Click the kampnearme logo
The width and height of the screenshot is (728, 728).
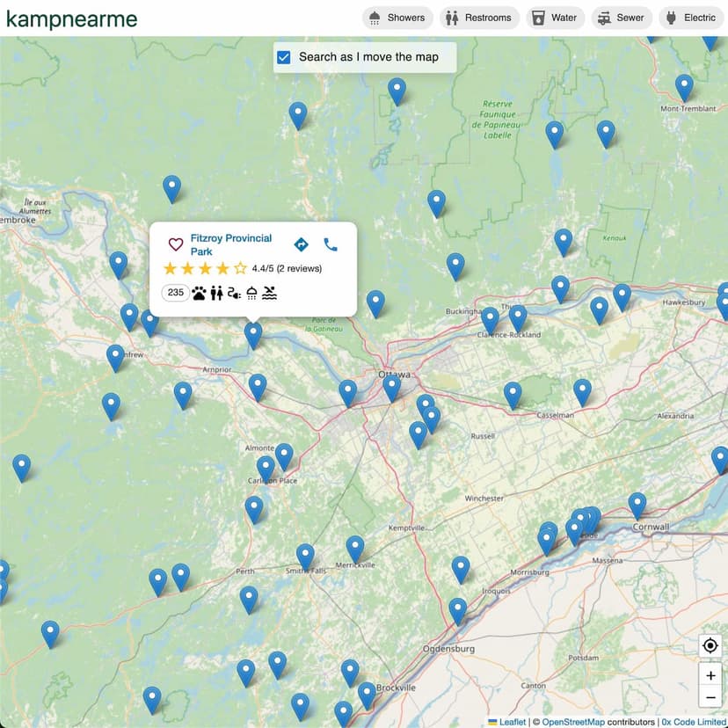(x=72, y=18)
